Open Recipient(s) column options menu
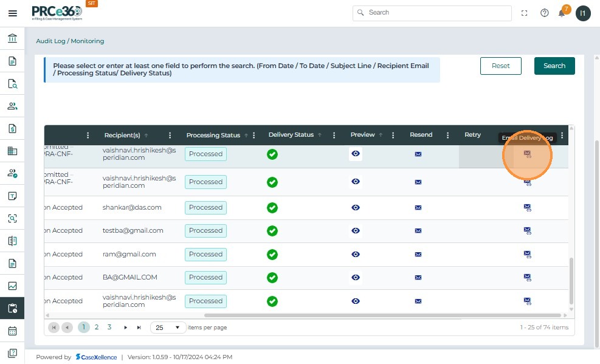The width and height of the screenshot is (600, 364). click(x=170, y=136)
